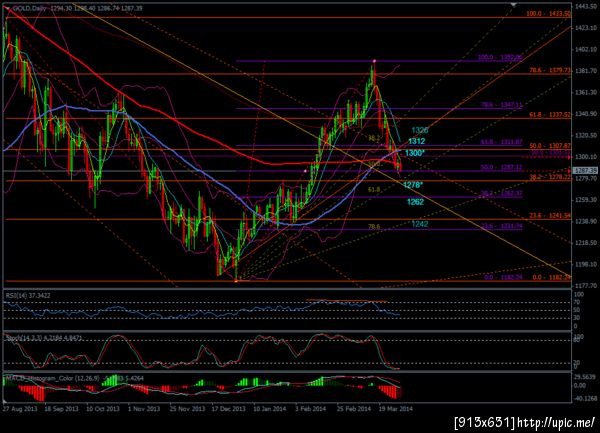Screen dimensions: 600x433
Task: Click the 1 Nov 2013 date label
Action: pos(143,409)
